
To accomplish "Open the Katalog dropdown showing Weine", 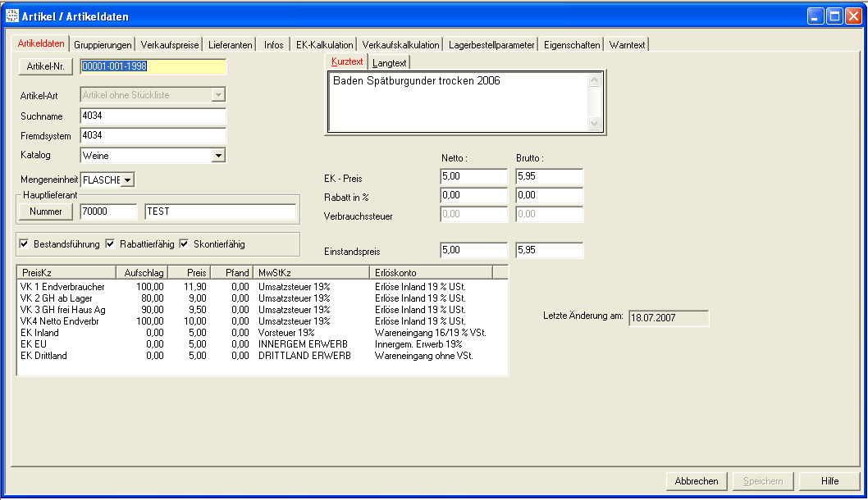I will click(218, 155).
